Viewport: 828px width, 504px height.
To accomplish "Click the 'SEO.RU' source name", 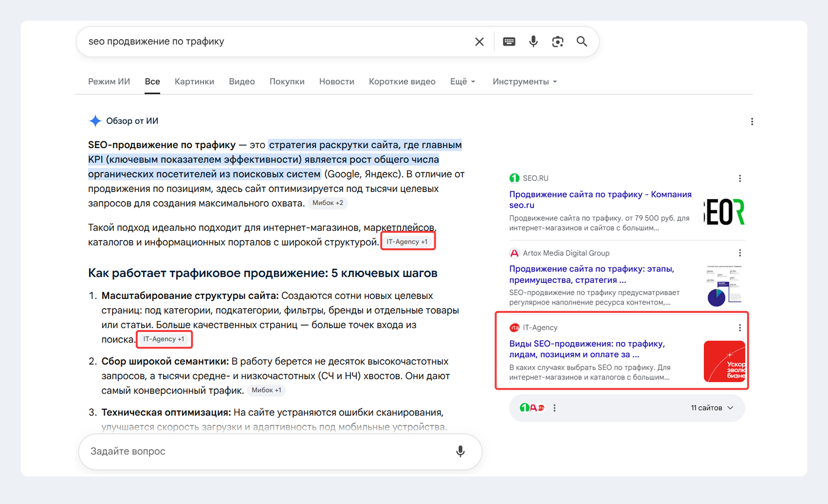I will [535, 178].
